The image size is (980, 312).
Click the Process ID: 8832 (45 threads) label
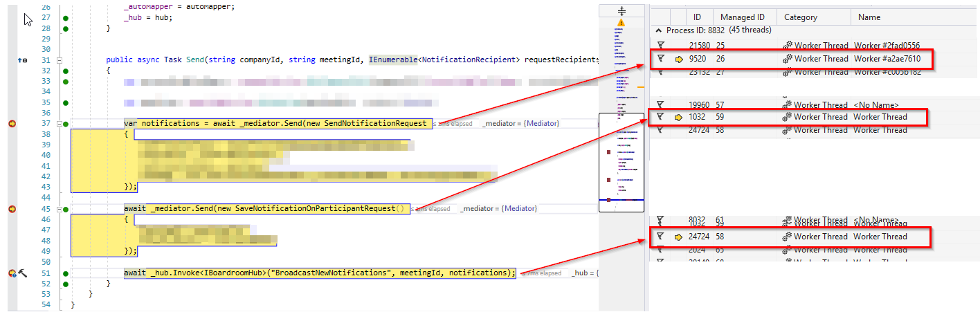pos(718,30)
